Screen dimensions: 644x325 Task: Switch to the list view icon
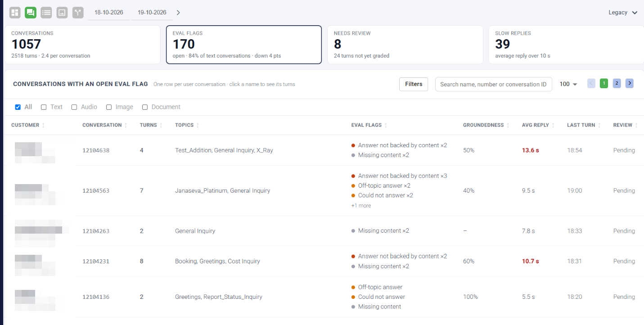pyautogui.click(x=46, y=13)
